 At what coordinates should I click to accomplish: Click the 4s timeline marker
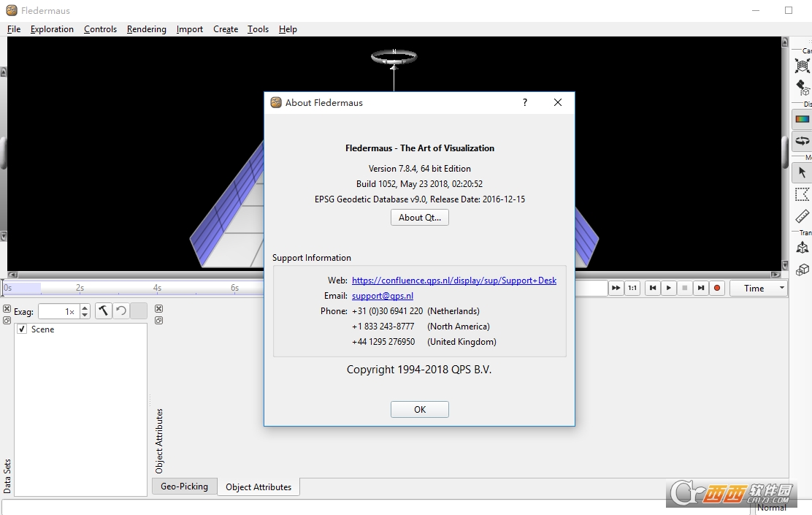coord(157,288)
